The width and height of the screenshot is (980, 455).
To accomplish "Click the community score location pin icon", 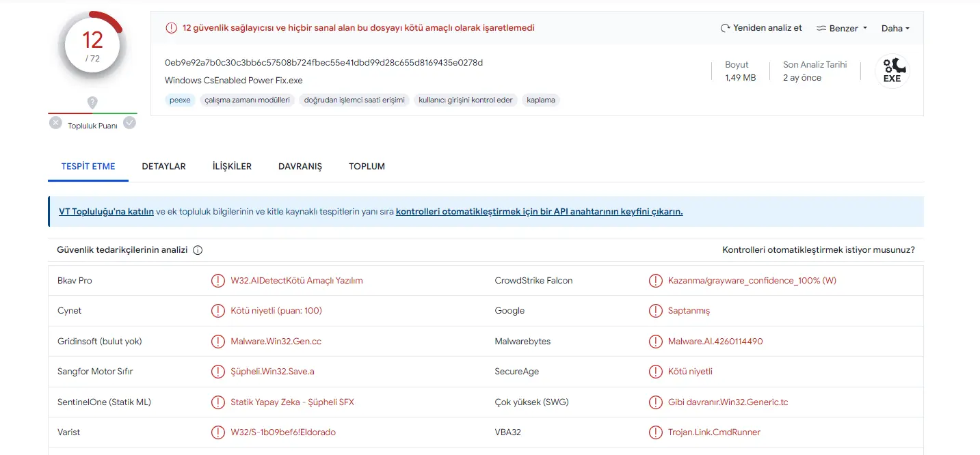I will [x=92, y=102].
